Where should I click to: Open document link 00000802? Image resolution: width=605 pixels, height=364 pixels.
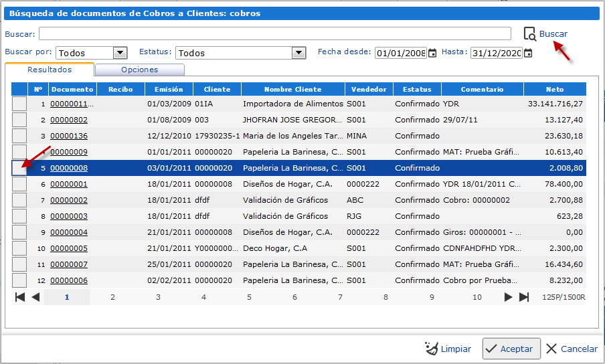tap(69, 120)
